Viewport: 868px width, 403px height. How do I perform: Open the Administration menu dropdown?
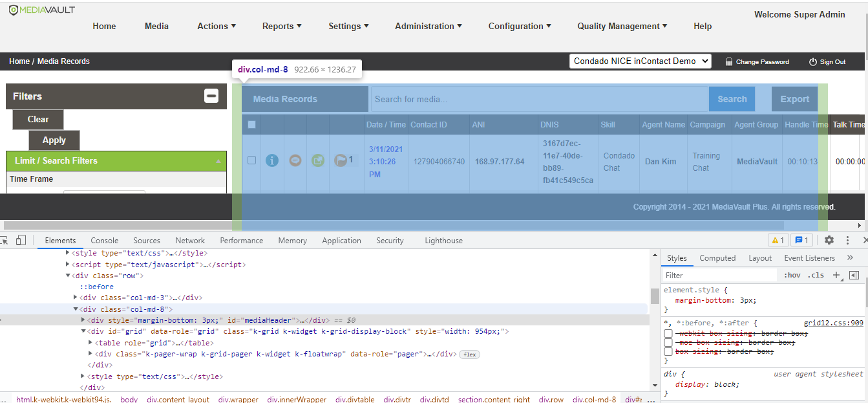pos(429,26)
